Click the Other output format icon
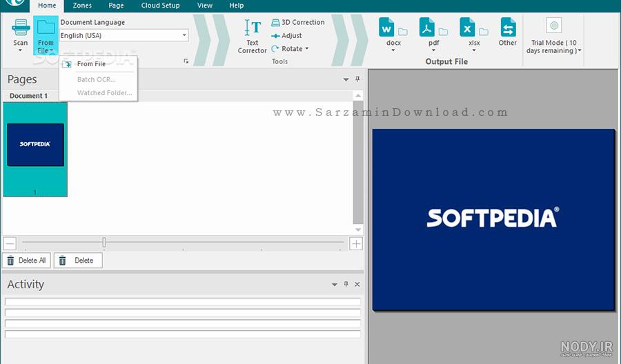 [x=508, y=28]
